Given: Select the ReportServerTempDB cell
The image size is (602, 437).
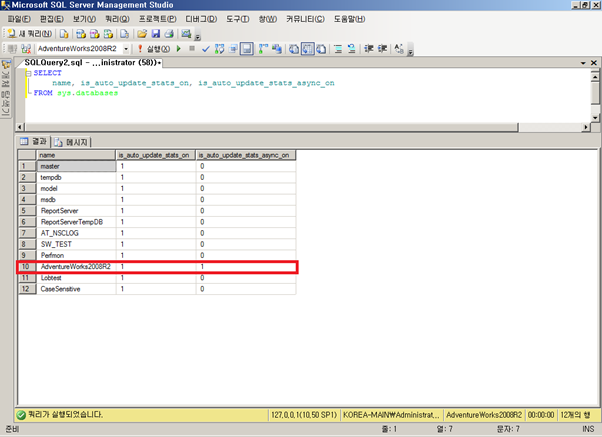Looking at the screenshot, I should (x=76, y=222).
